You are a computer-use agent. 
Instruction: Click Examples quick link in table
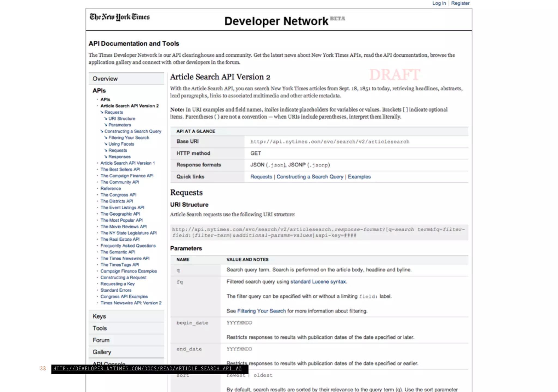359,177
